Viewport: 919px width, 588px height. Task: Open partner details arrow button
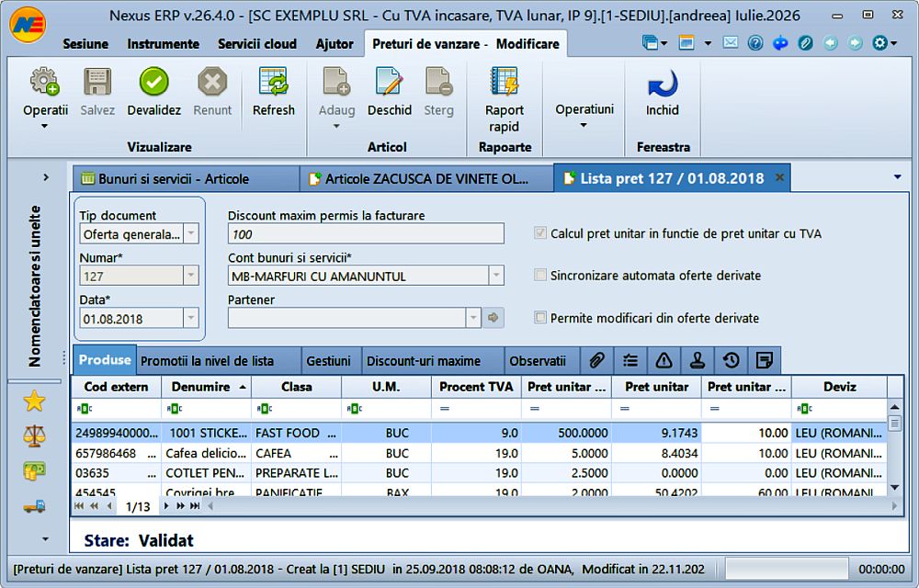coord(493,318)
